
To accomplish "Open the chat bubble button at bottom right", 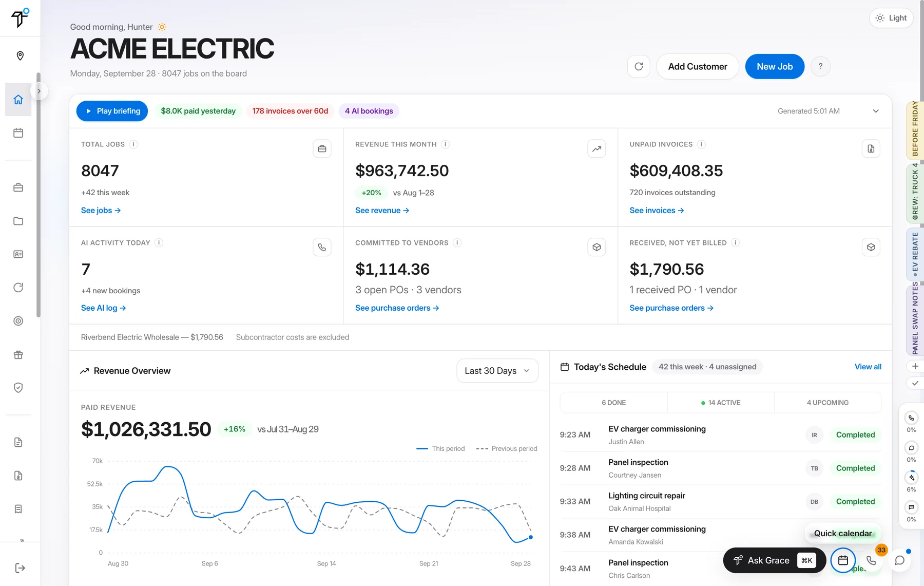I will click(x=899, y=560).
